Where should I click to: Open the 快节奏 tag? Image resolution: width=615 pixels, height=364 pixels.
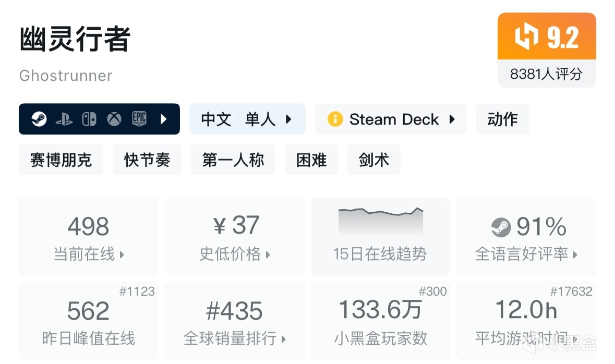tap(147, 160)
